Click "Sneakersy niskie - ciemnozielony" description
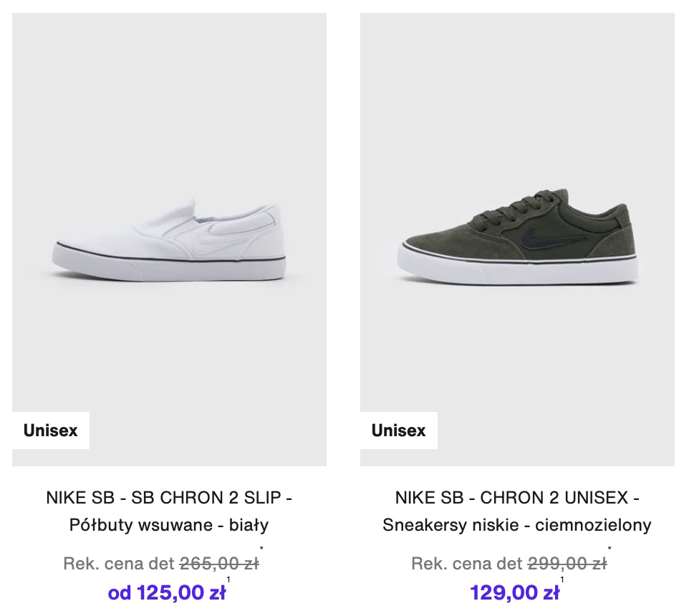Viewport: 689px width, 616px height. click(517, 525)
